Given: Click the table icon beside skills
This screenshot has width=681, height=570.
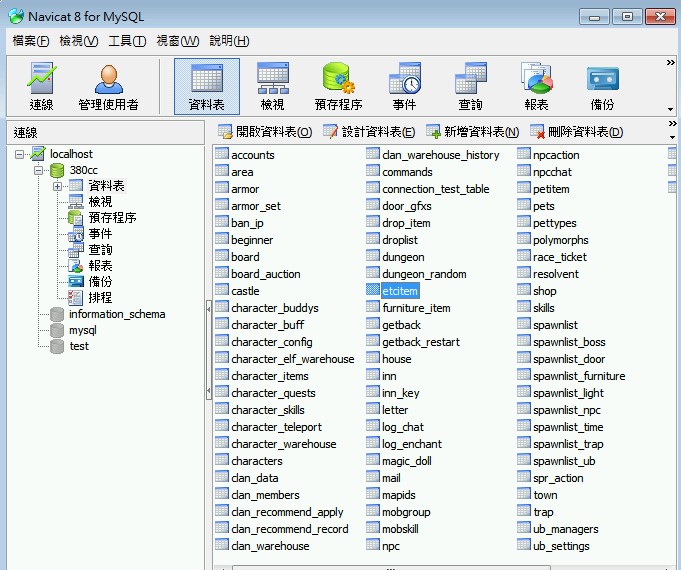Looking at the screenshot, I should point(524,307).
